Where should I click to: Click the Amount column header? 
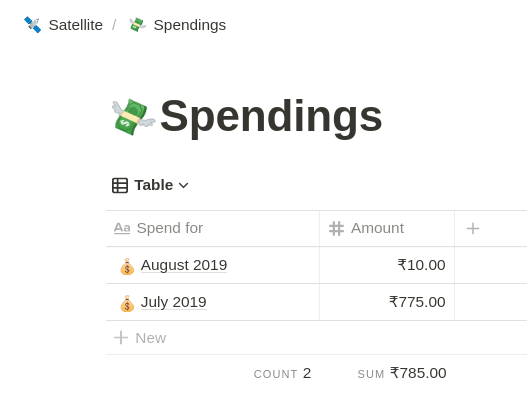point(387,228)
